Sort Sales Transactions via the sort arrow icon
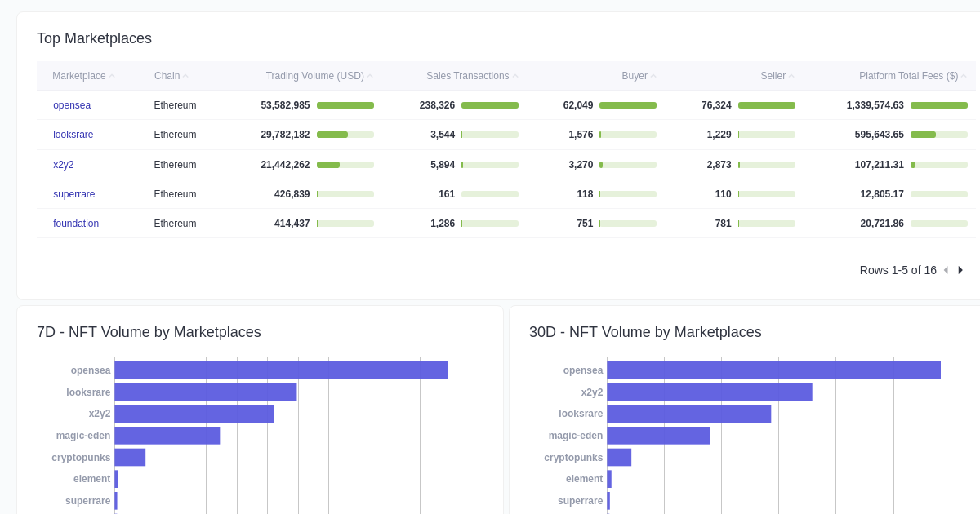 tap(516, 75)
